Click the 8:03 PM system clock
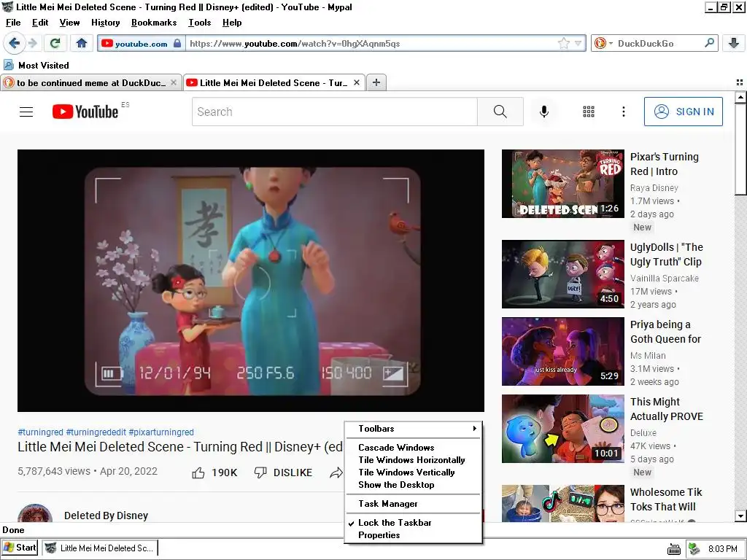 coord(723,548)
